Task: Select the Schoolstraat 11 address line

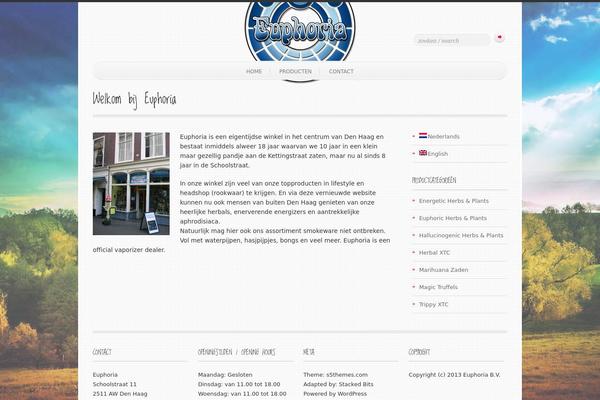Action: tap(114, 384)
